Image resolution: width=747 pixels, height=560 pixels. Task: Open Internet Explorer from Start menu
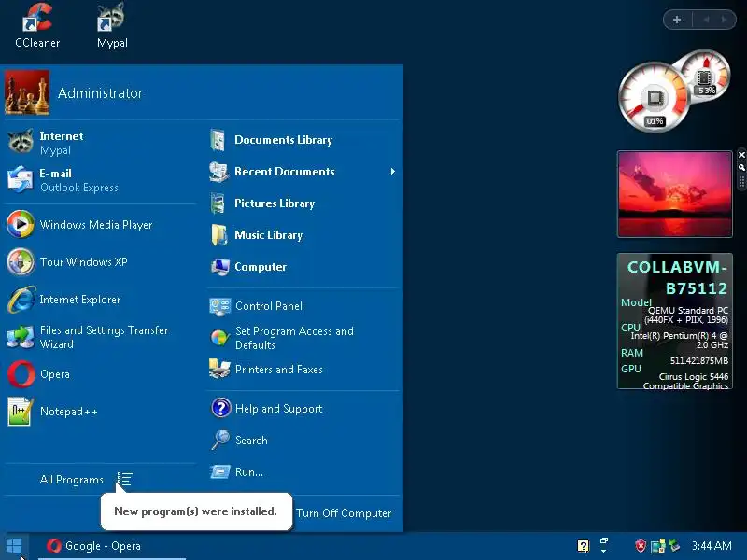100,300
